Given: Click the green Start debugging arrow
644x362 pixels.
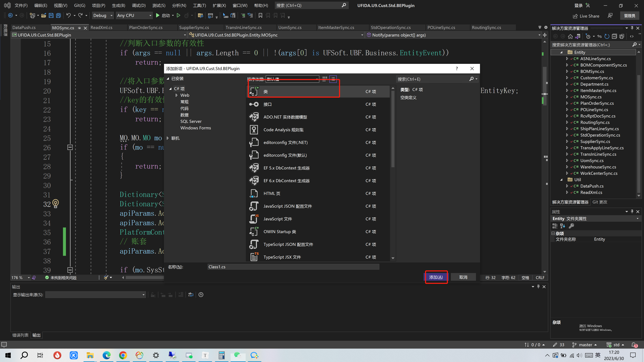Looking at the screenshot, I should [157, 15].
